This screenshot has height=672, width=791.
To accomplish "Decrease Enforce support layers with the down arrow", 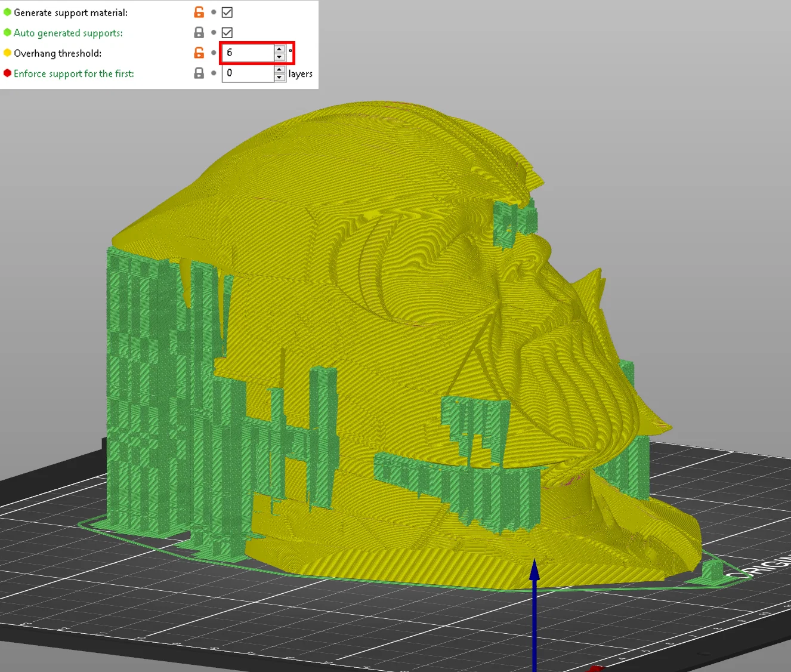I will click(x=279, y=77).
